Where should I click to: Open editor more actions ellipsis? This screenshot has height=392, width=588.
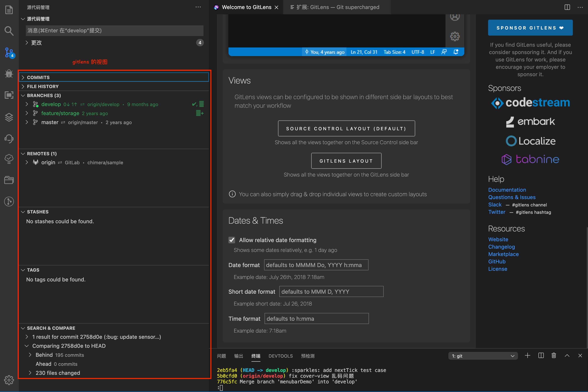coord(580,7)
